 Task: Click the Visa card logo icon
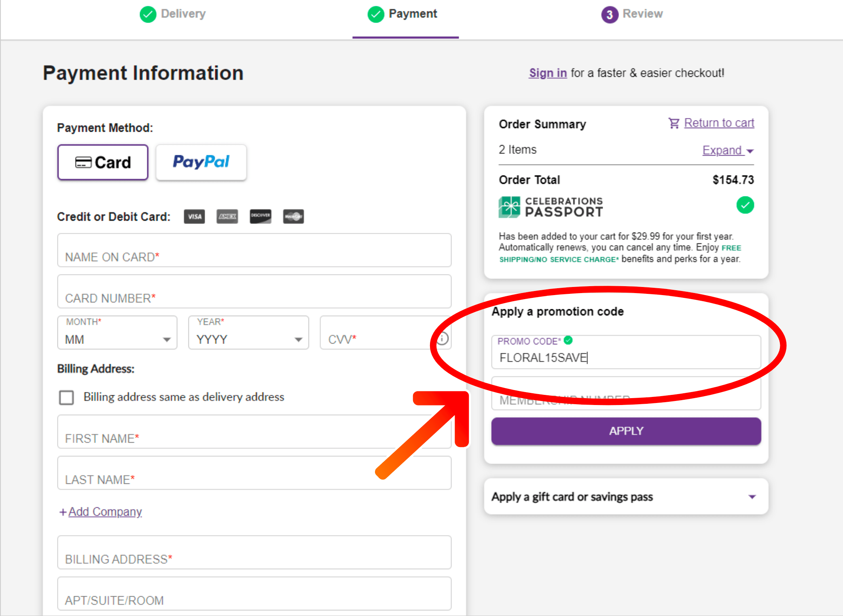coord(195,216)
